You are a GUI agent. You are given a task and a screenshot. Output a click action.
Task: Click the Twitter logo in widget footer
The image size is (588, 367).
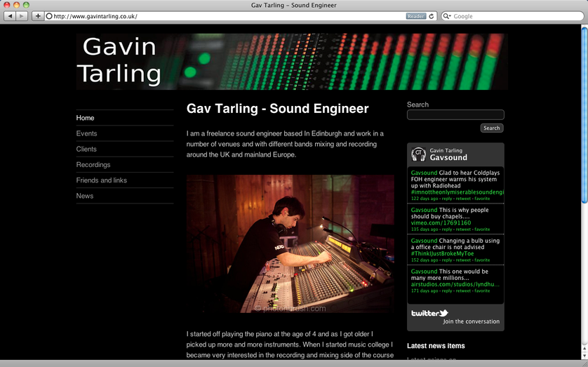(429, 313)
